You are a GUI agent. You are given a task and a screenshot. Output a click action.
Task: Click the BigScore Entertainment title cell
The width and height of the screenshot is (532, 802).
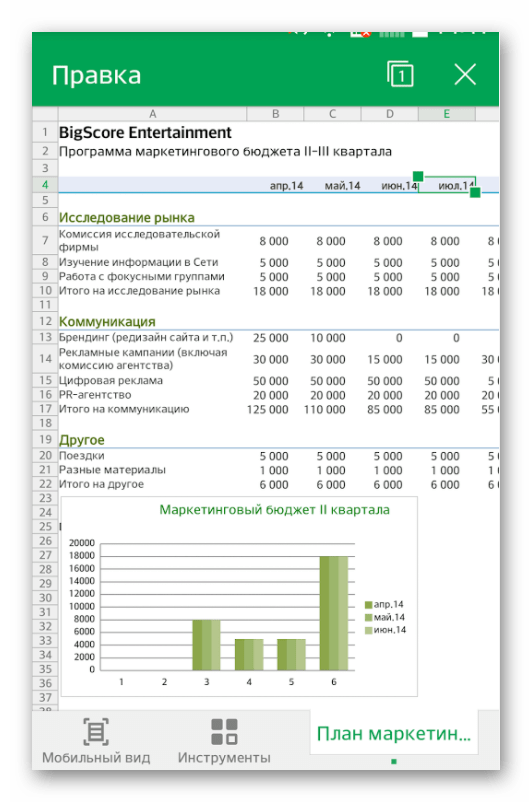(x=145, y=132)
